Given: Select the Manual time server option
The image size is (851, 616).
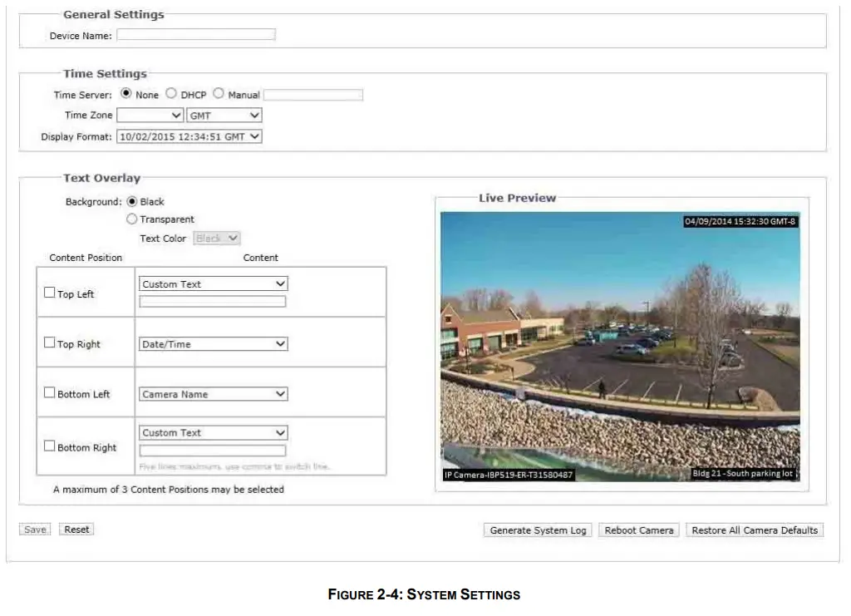Looking at the screenshot, I should [219, 92].
